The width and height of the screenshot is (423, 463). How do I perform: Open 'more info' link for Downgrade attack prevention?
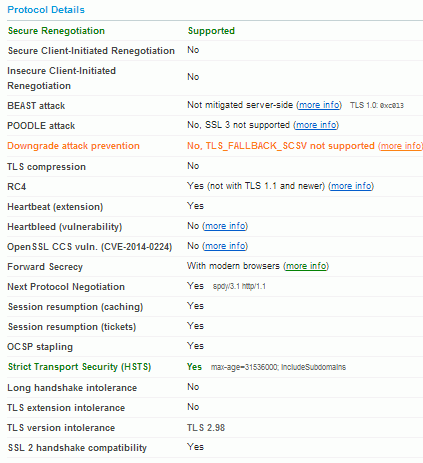pos(401,146)
